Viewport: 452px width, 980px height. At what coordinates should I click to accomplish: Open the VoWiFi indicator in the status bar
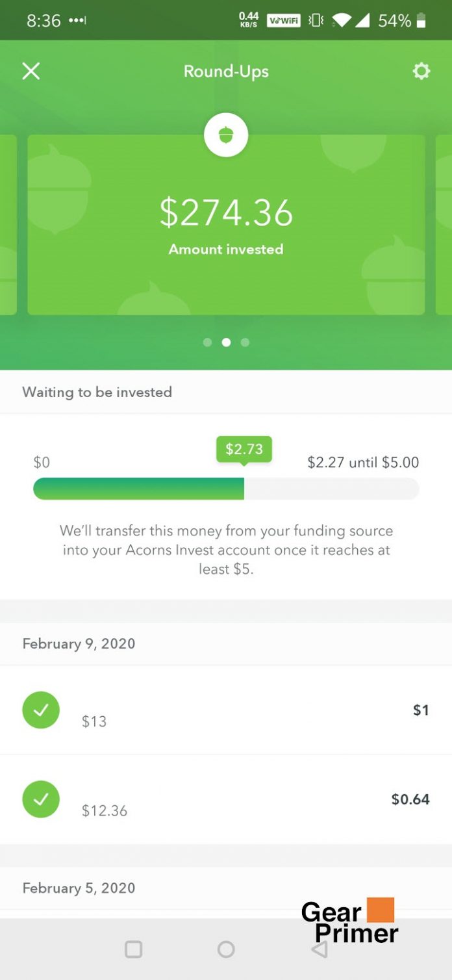click(x=283, y=20)
